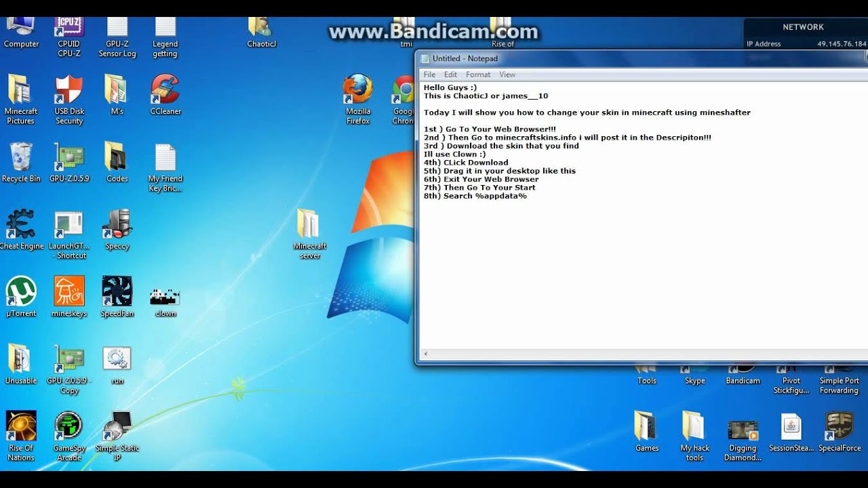Open the ChaoticJ folder
Viewport: 868px width, 488px height.
pyautogui.click(x=262, y=33)
